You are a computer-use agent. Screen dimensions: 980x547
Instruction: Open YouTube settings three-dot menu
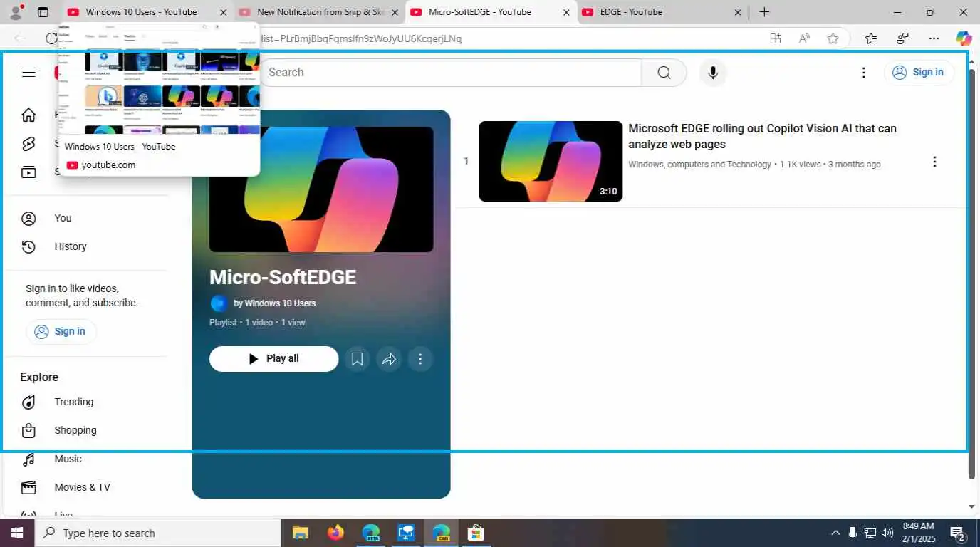863,73
